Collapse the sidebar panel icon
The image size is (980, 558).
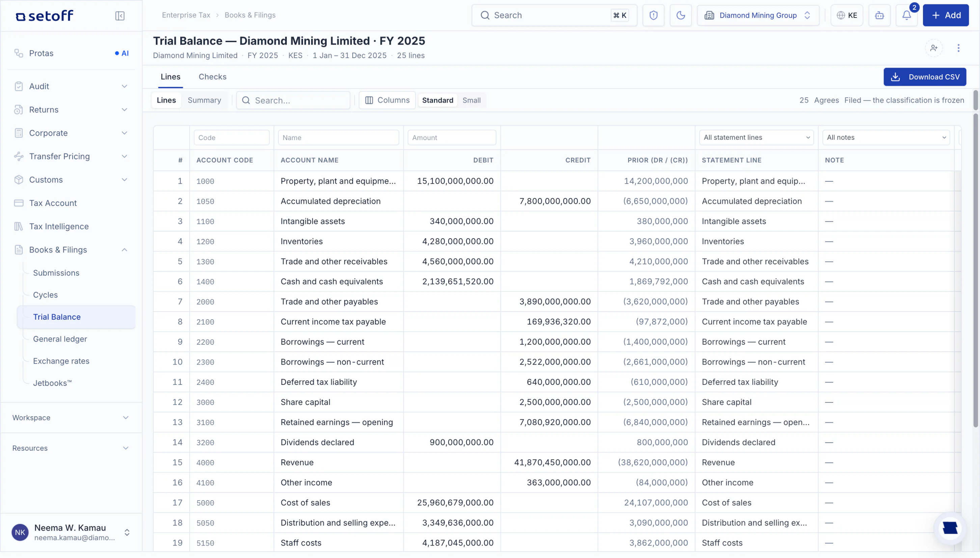[120, 16]
